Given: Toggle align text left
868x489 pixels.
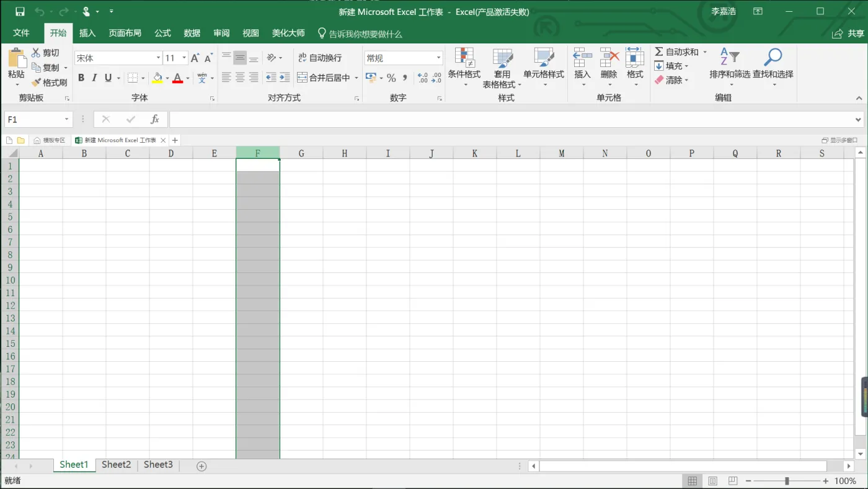Looking at the screenshot, I should (226, 78).
